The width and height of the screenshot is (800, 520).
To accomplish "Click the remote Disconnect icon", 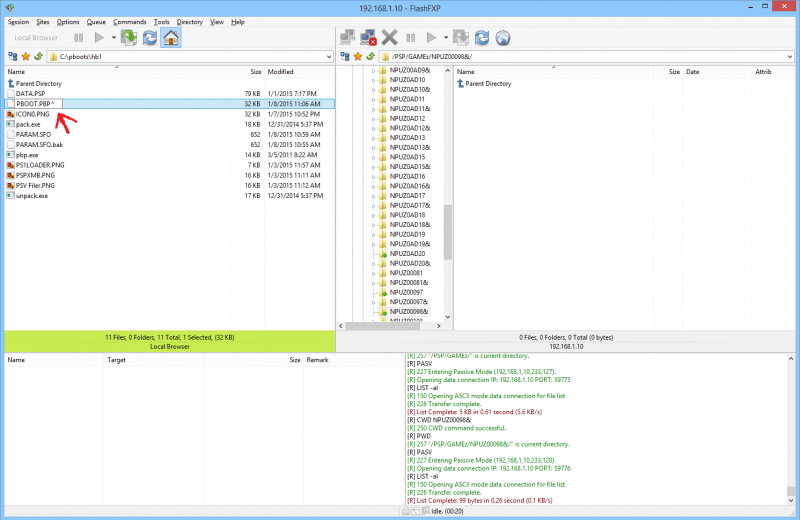I will (x=370, y=38).
